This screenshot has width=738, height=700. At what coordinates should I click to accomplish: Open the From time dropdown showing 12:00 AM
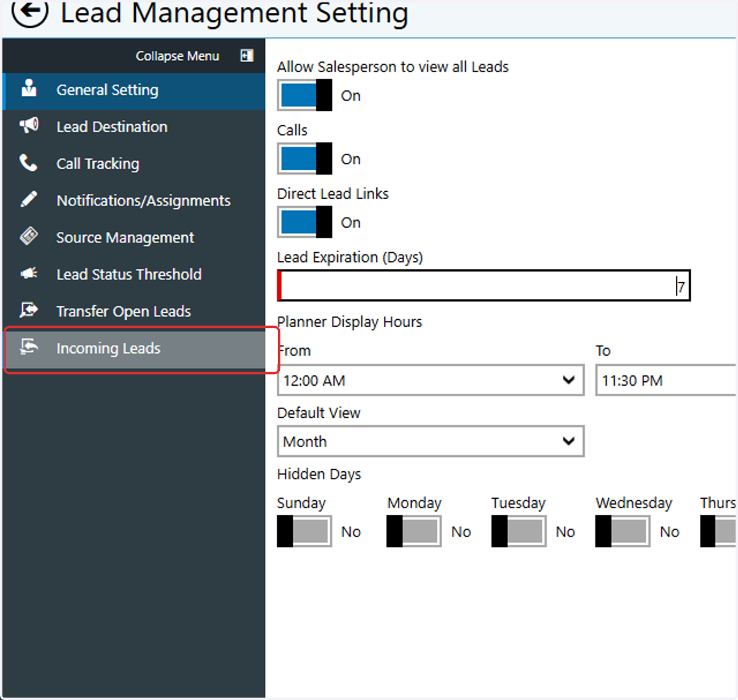click(430, 380)
